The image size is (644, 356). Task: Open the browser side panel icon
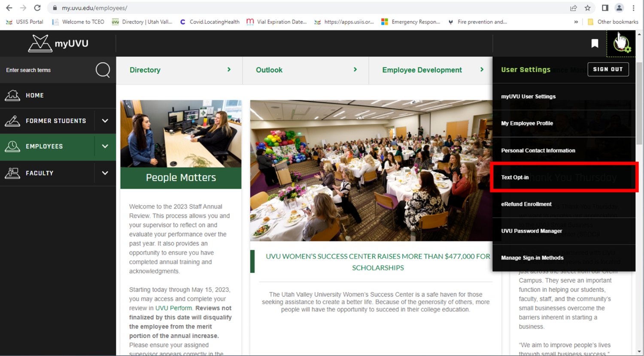[x=605, y=8]
